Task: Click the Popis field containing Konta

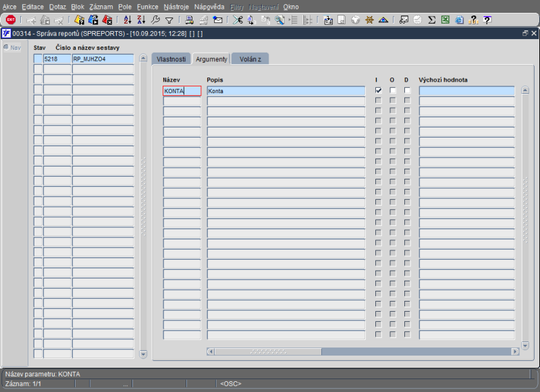Action: [x=286, y=91]
